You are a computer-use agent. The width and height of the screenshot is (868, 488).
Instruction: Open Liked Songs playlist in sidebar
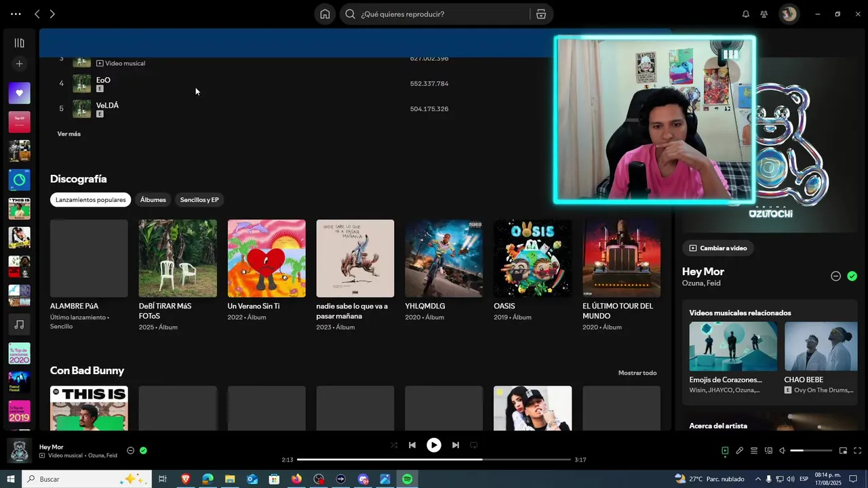(x=19, y=93)
